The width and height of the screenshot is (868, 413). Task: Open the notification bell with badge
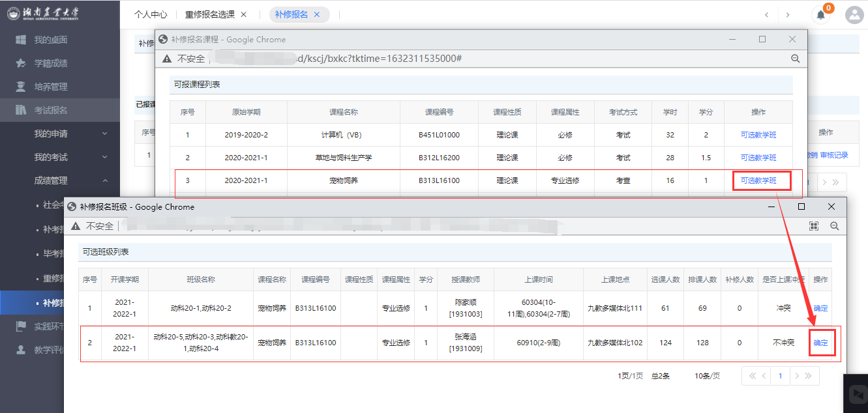coord(821,15)
